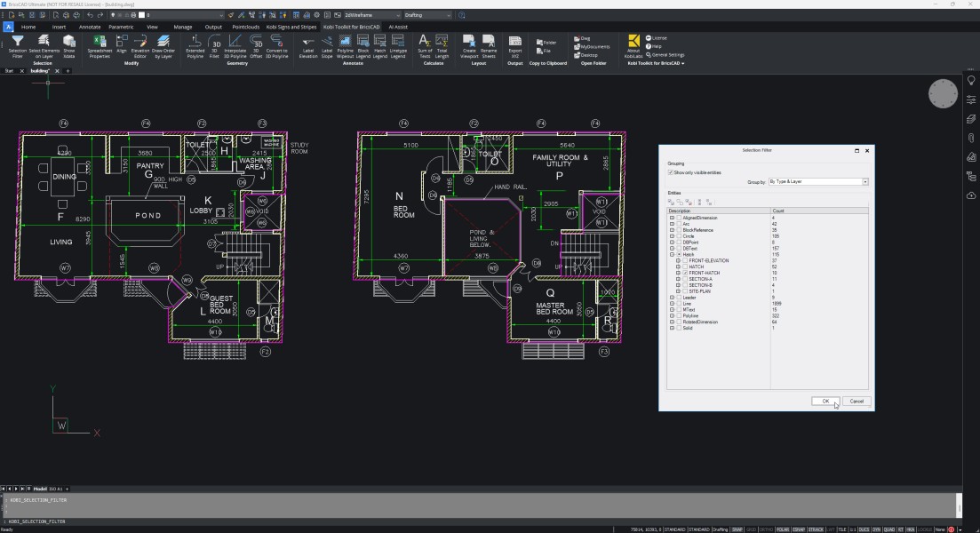Switch to the Start document tab
The width and height of the screenshot is (980, 533).
pyautogui.click(x=9, y=70)
